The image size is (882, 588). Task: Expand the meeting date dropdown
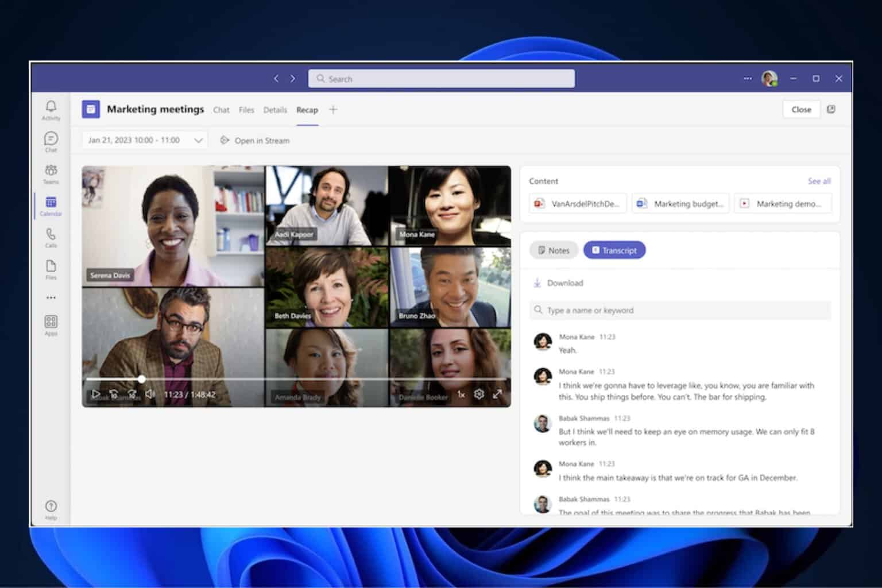click(144, 140)
